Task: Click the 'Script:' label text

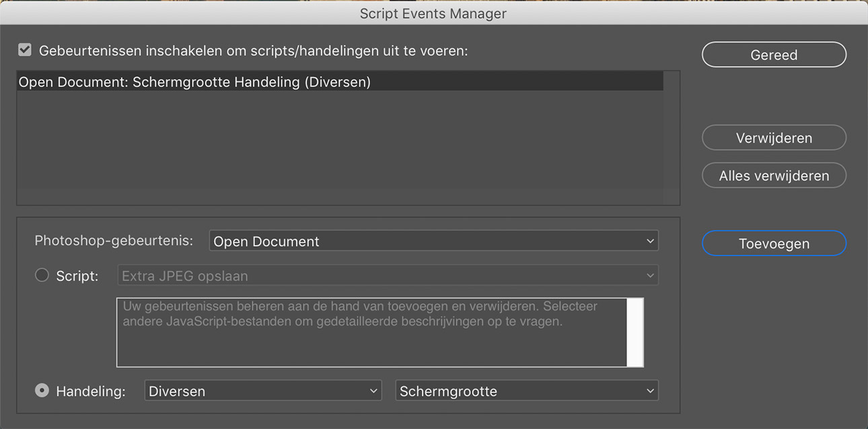Action: pyautogui.click(x=77, y=276)
